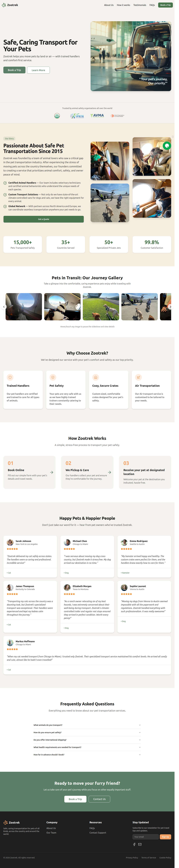Click the Trained Handlers shield icon
179x868 pixels.
point(10,377)
